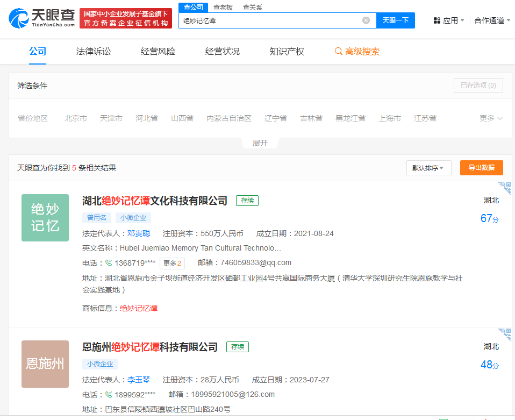
Task: Filter by 内蒙古自治区
Action: pos(229,118)
